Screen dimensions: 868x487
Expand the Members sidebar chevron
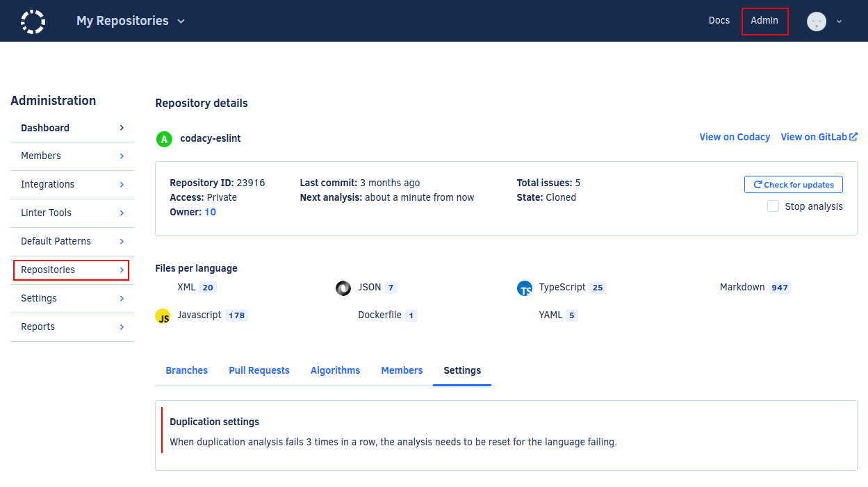pos(122,156)
